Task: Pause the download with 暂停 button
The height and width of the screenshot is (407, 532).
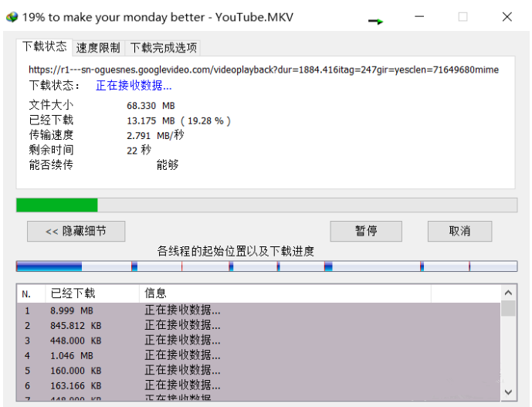Action: (366, 232)
